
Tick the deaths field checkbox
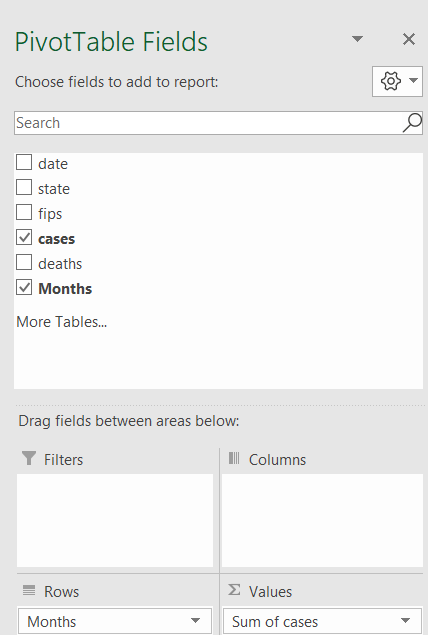24,262
